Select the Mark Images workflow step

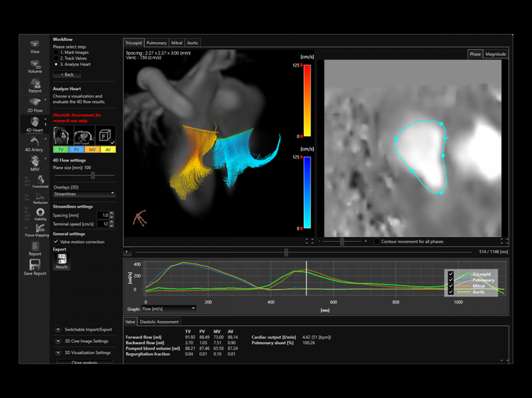tap(56, 52)
